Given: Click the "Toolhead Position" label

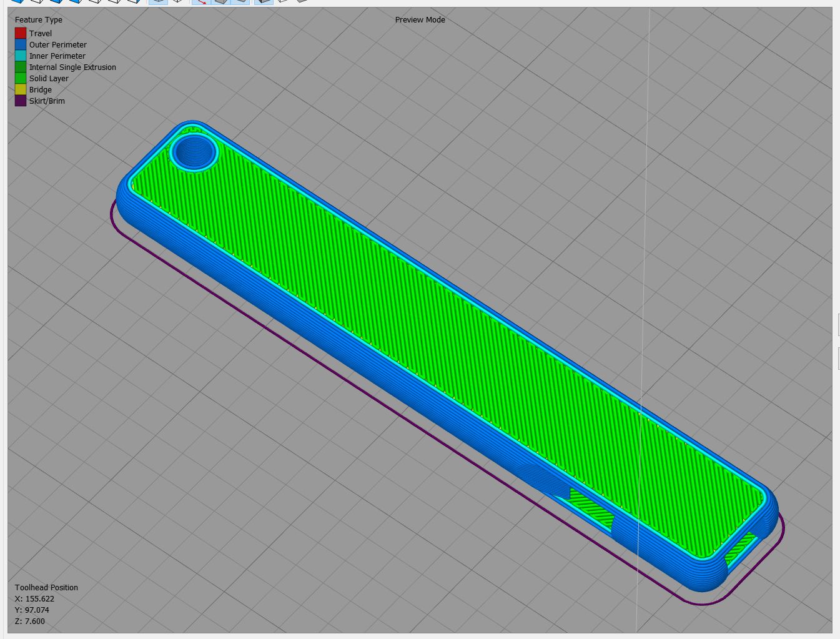Looking at the screenshot, I should (47, 588).
